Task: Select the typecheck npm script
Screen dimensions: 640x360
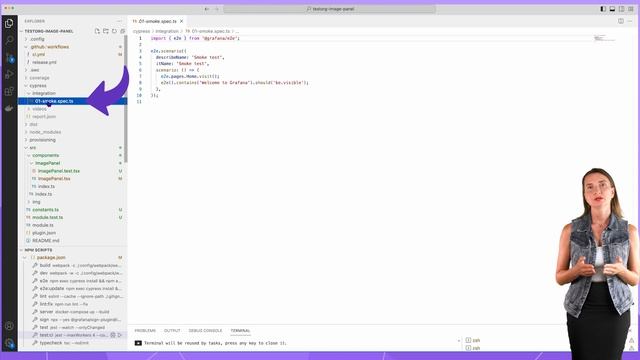Action: tap(73, 343)
